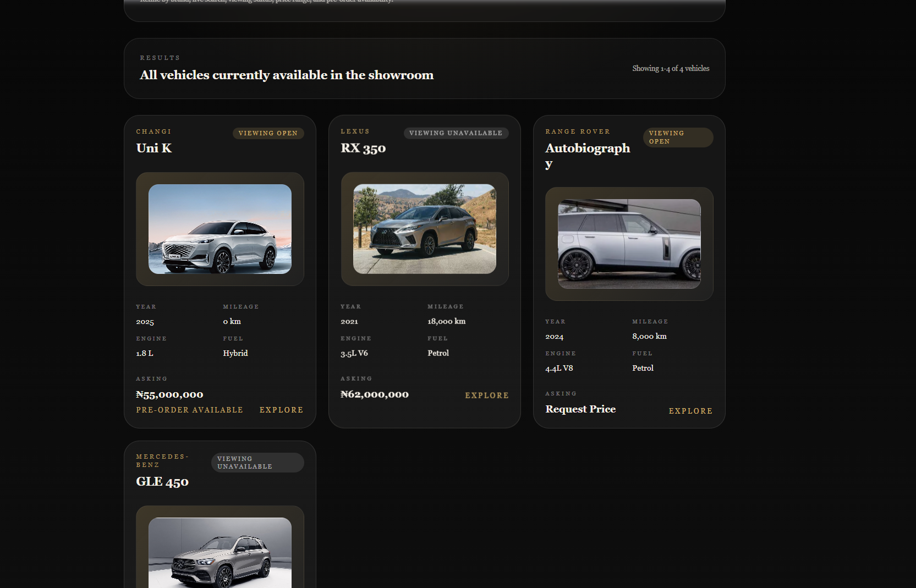916x588 pixels.
Task: Open the Mercedes GLE 450 car photo
Action: click(x=220, y=552)
